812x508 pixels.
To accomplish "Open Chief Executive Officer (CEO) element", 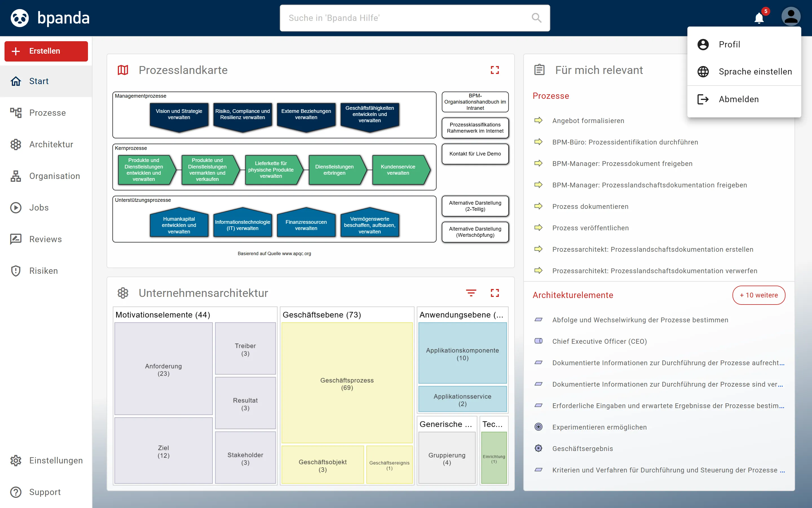I will [599, 341].
